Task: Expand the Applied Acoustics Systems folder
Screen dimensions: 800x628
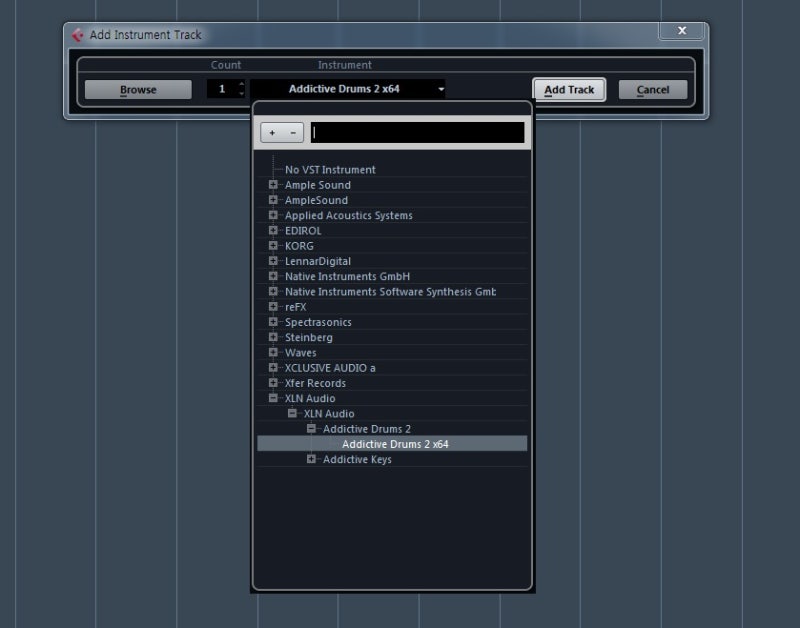Action: point(273,215)
